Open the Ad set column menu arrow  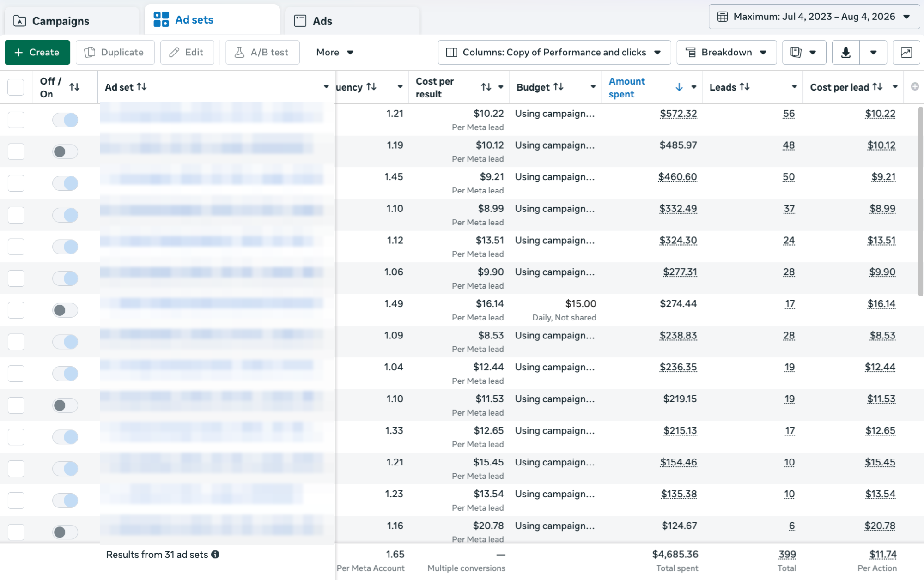326,87
